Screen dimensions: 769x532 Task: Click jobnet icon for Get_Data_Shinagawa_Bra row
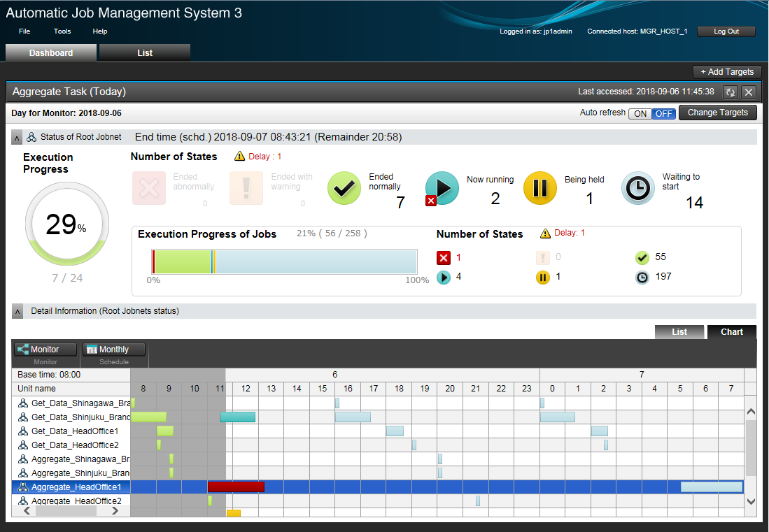[22, 403]
